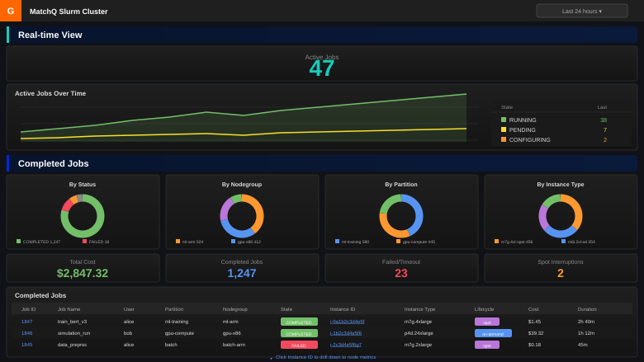Sort table by the Duration column header
This screenshot has width=644, height=362.
pos(587,309)
